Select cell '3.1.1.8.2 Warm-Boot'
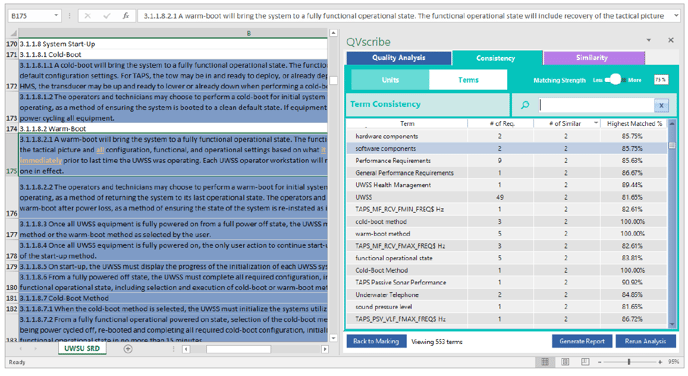 173,129
